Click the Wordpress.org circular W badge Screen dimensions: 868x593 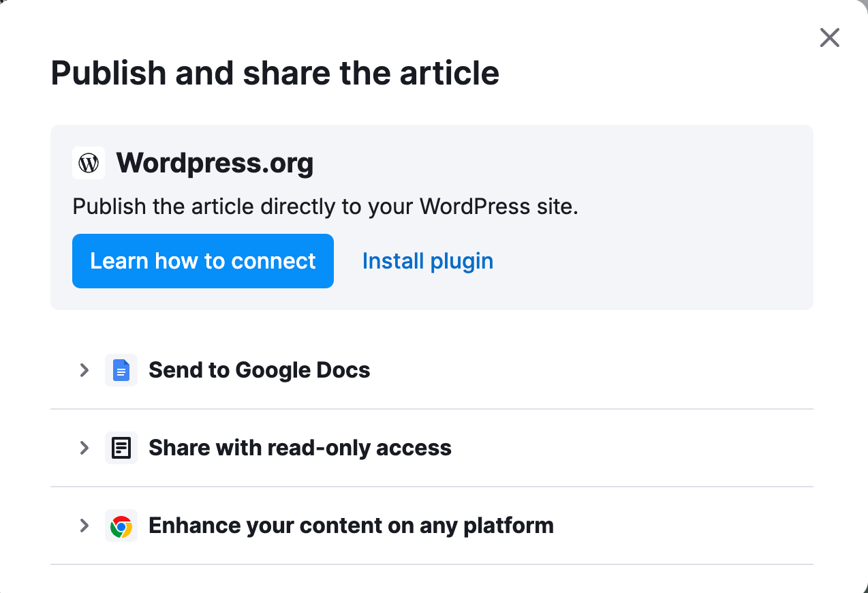(89, 163)
